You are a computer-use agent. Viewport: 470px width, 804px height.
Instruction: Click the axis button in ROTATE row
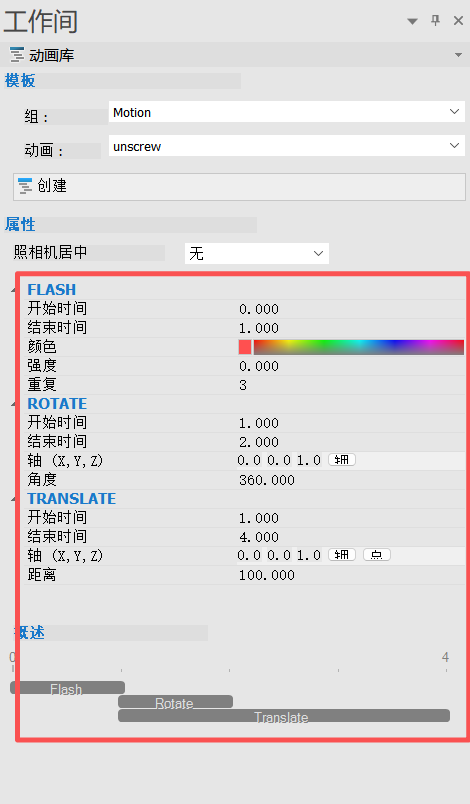342,459
